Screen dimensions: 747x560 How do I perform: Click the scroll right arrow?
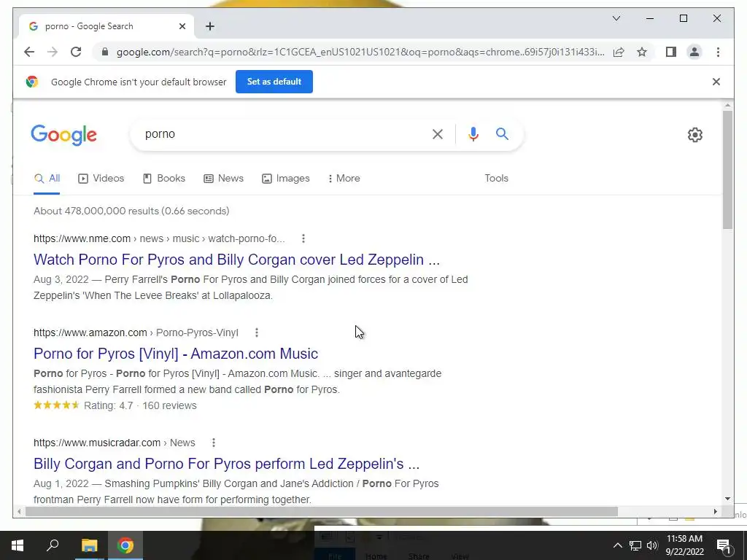tap(715, 511)
